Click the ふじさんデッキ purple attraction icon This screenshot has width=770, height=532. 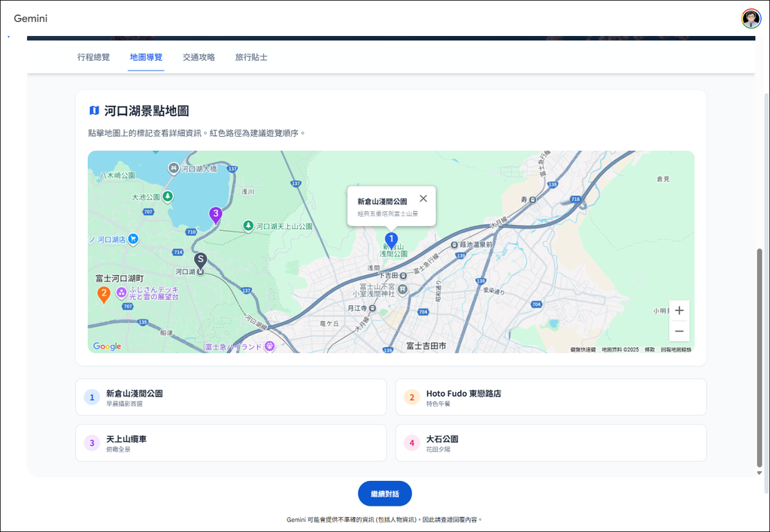click(121, 293)
